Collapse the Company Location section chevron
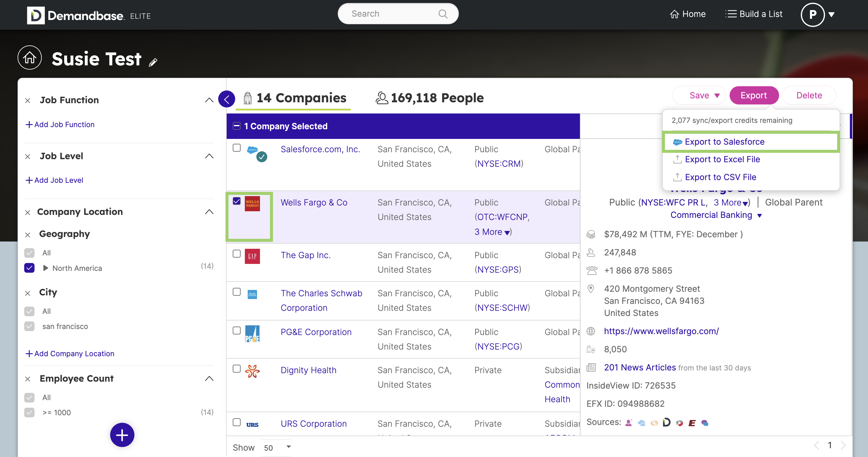This screenshot has width=868, height=457. point(209,212)
